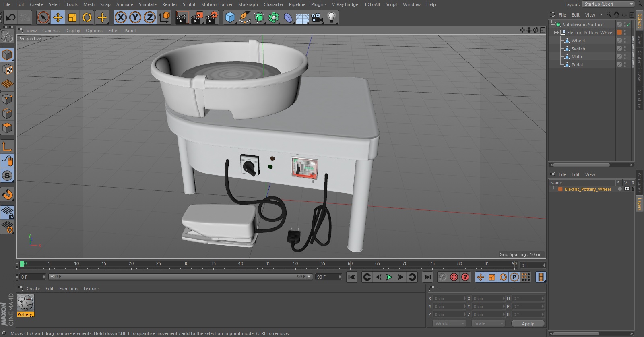The width and height of the screenshot is (644, 337).
Task: Add a Cube primitive object
Action: click(230, 17)
